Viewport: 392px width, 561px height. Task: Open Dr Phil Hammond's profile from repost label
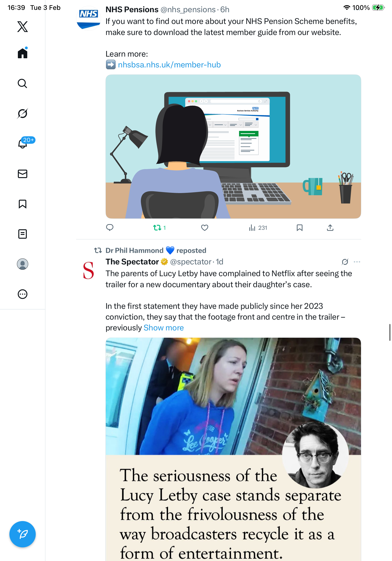(x=134, y=250)
